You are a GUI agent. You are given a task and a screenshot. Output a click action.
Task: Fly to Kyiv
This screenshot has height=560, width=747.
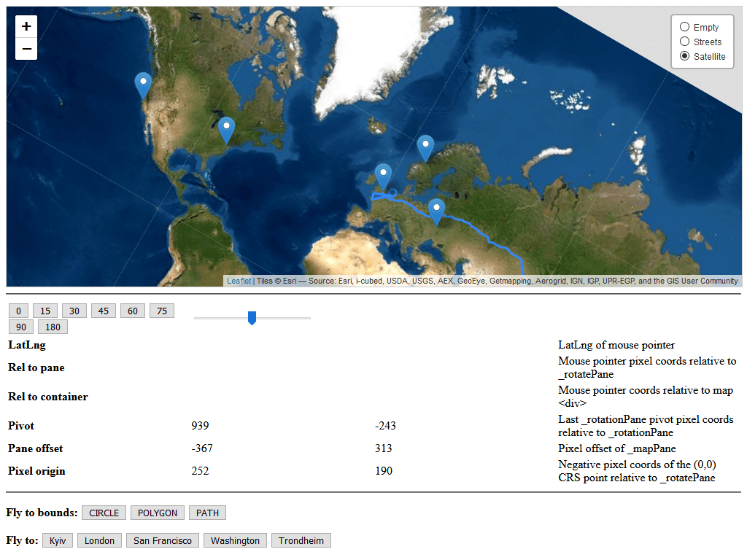[57, 540]
